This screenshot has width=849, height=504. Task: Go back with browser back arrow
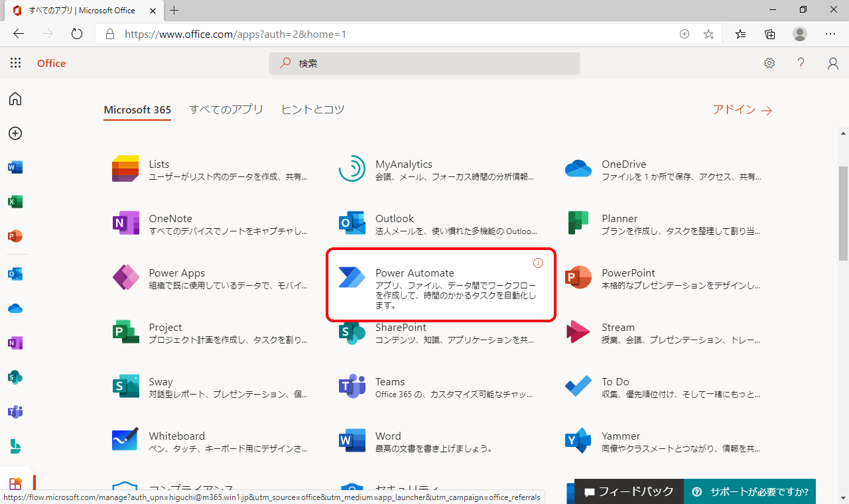pos(19,34)
